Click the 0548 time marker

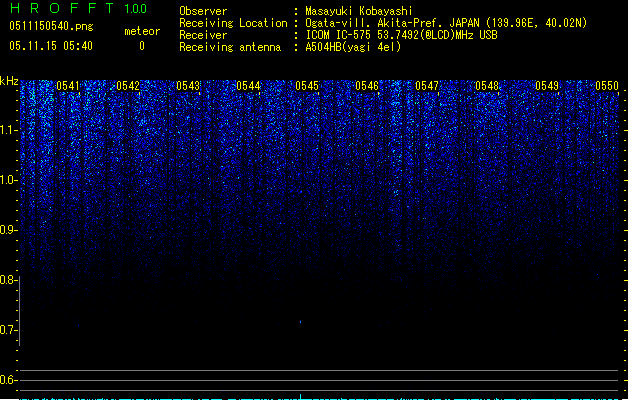(487, 85)
